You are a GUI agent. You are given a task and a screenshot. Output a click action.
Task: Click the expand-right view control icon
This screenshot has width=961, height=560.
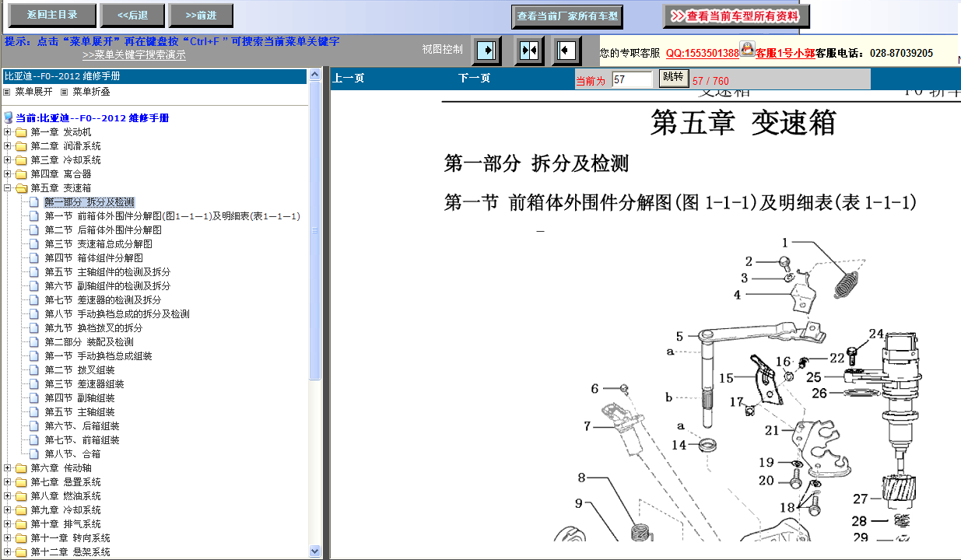pyautogui.click(x=487, y=51)
